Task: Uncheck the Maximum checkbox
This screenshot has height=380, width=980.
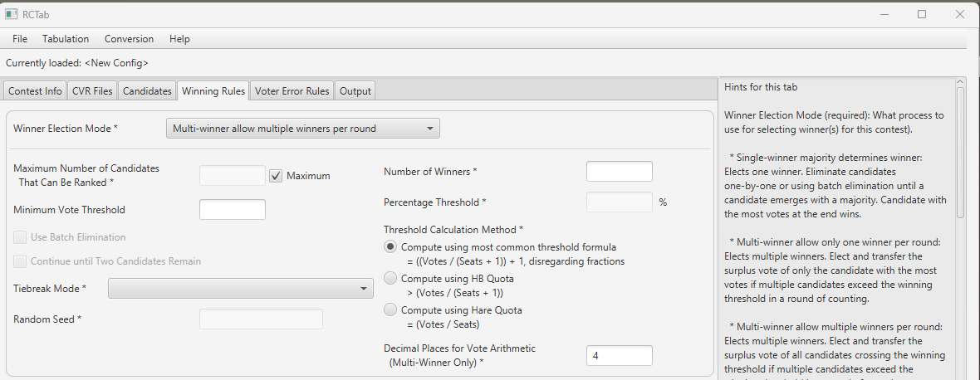Action: click(276, 176)
